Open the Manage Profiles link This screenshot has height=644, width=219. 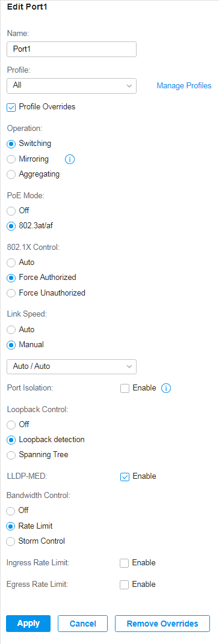[184, 86]
